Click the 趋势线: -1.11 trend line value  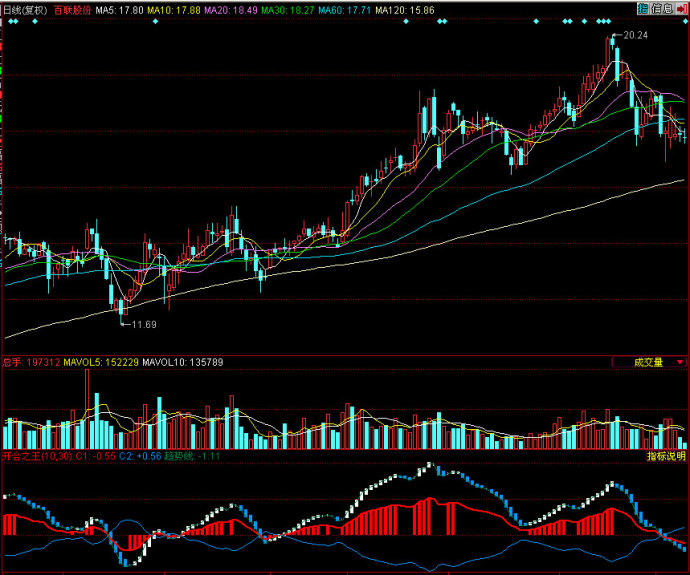192,456
